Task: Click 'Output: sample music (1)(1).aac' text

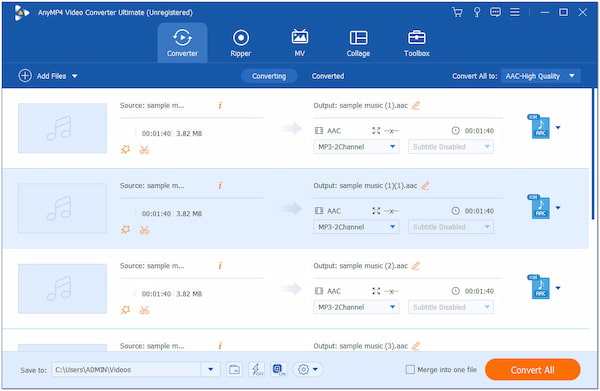Action: [x=365, y=186]
